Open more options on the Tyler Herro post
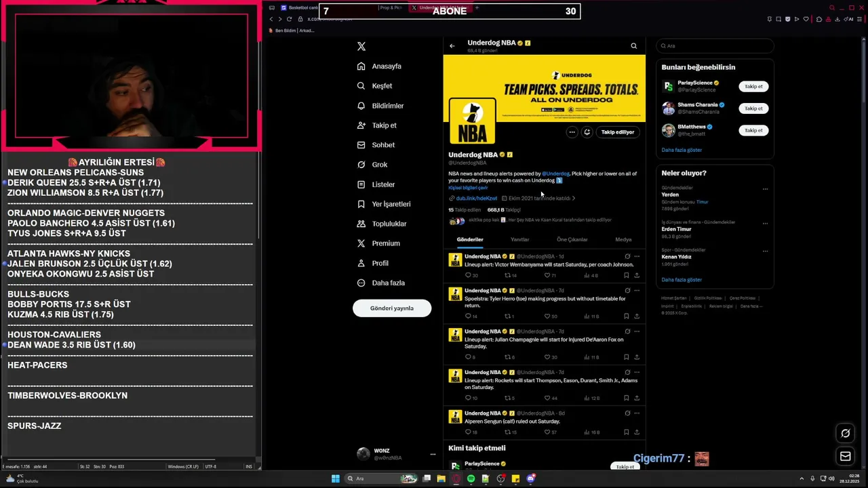 pyautogui.click(x=637, y=291)
